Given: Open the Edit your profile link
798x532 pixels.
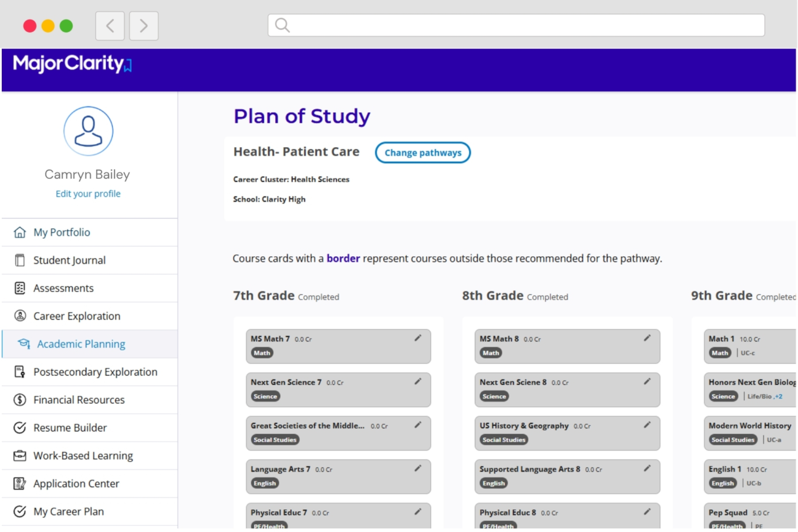Looking at the screenshot, I should 88,193.
